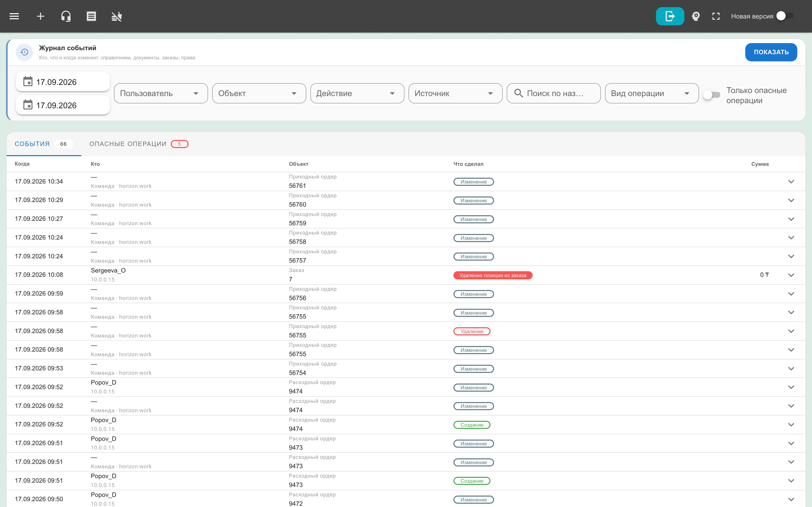Screen dimensions: 812x507
Task: Switch to the Опасные операции tab
Action: tap(139, 144)
